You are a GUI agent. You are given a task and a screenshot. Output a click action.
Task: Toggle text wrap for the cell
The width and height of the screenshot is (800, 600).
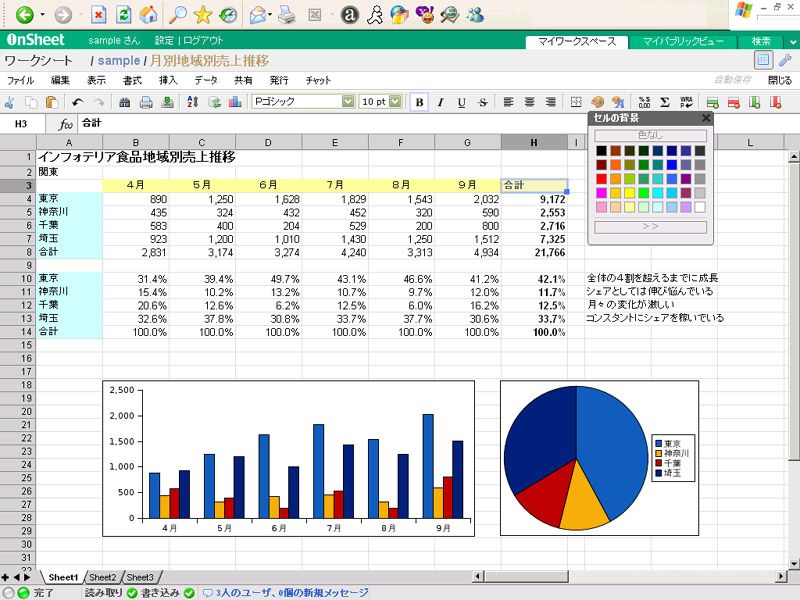tap(686, 103)
